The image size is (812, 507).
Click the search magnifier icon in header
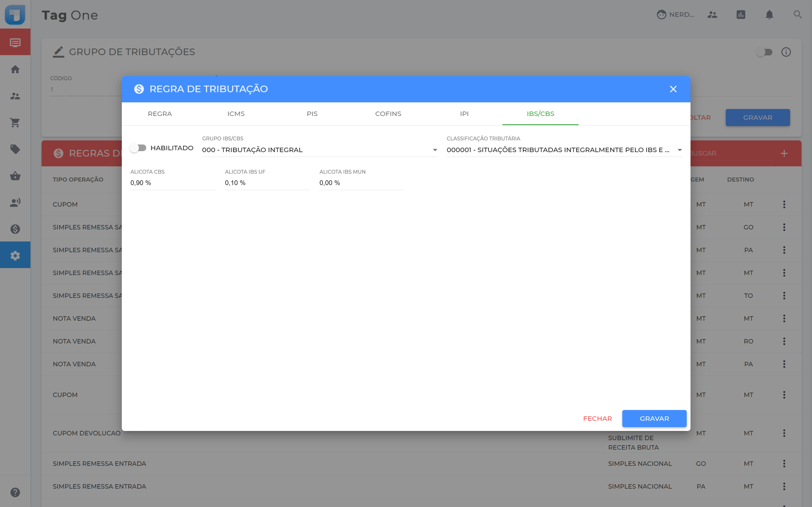798,15
